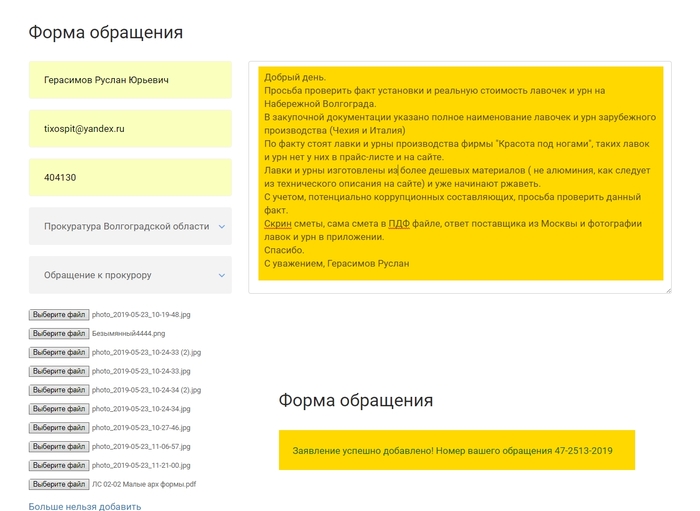Image resolution: width=700 pixels, height=511 pixels.
Task: Choose file button next to photo_2019-05-23_10-27-46.jpg
Action: pyautogui.click(x=59, y=428)
